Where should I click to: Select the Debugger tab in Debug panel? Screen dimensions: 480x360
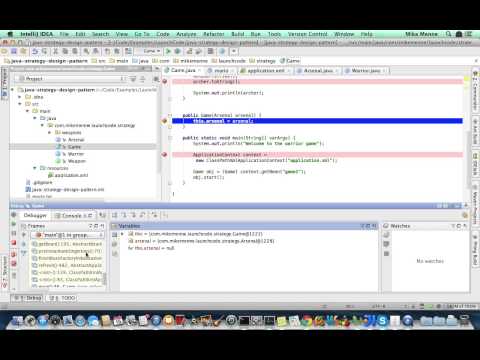[35, 216]
